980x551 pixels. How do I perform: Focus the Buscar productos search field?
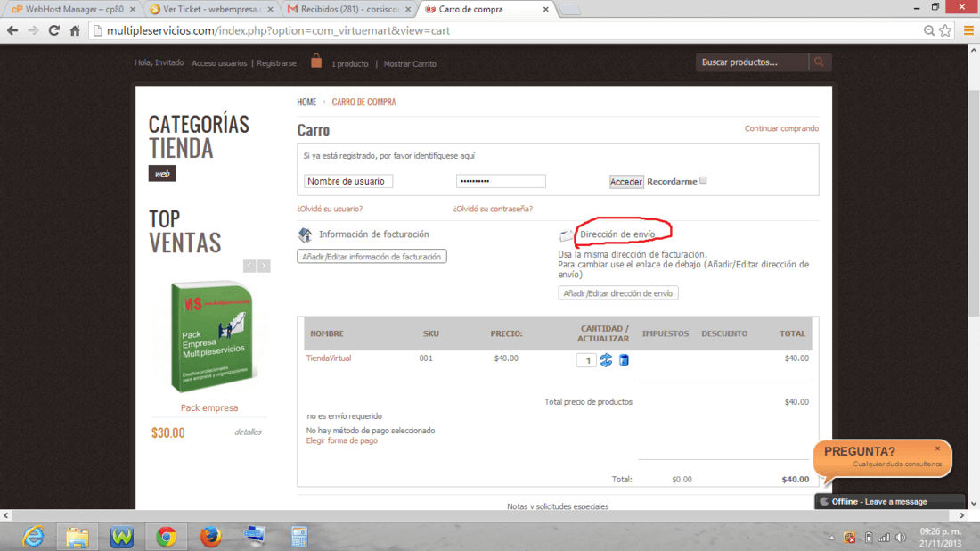(x=753, y=62)
